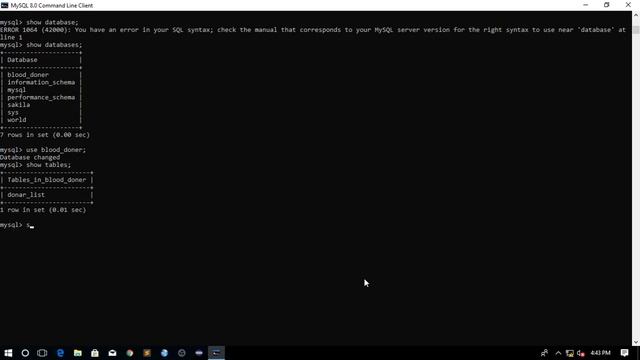Launch Google Chrome from the taskbar
Viewport: 640px width, 360px height.
tap(130, 353)
